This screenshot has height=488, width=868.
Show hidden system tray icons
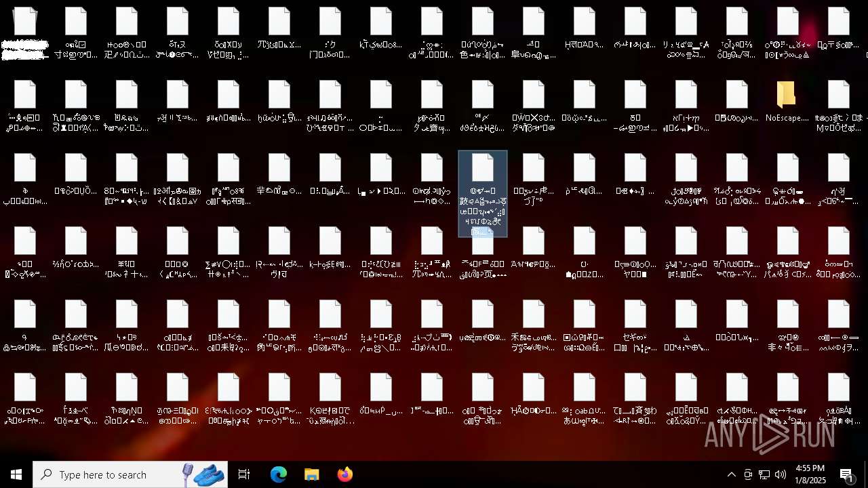pos(732,474)
